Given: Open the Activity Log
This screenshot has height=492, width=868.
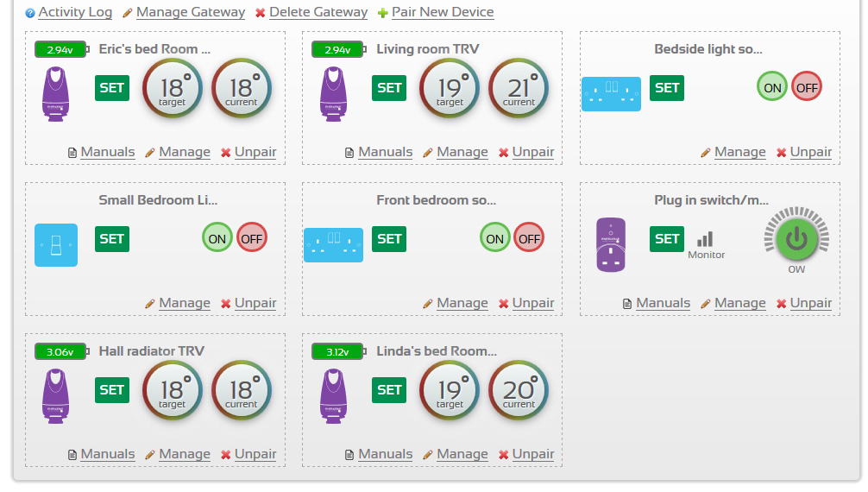Looking at the screenshot, I should pyautogui.click(x=75, y=12).
